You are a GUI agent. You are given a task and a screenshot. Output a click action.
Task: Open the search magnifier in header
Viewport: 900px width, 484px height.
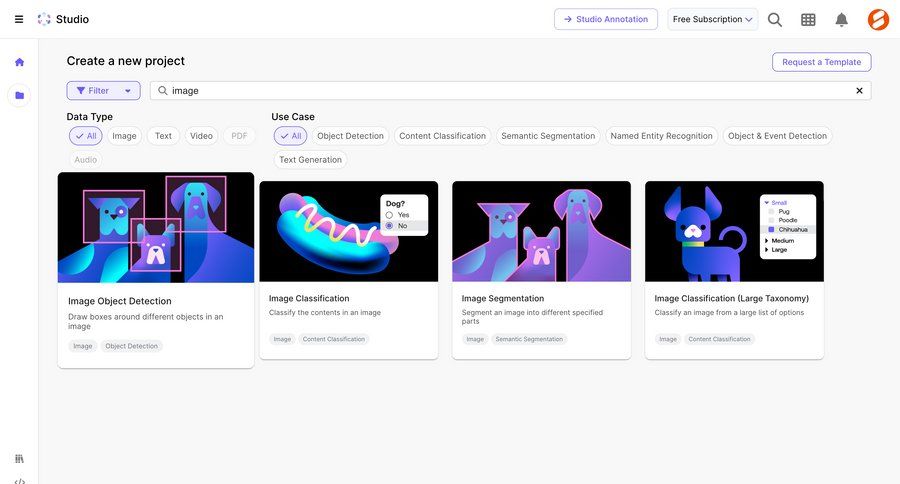(x=775, y=19)
